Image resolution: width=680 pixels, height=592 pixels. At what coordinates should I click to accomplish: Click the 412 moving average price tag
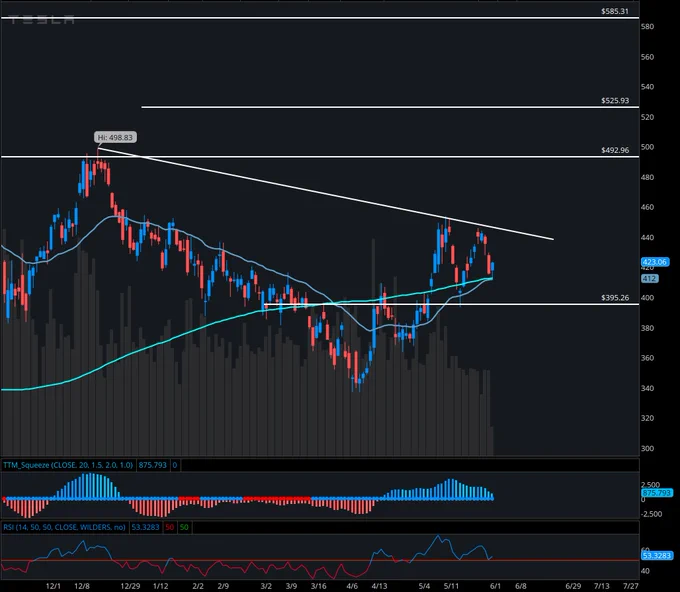point(649,278)
